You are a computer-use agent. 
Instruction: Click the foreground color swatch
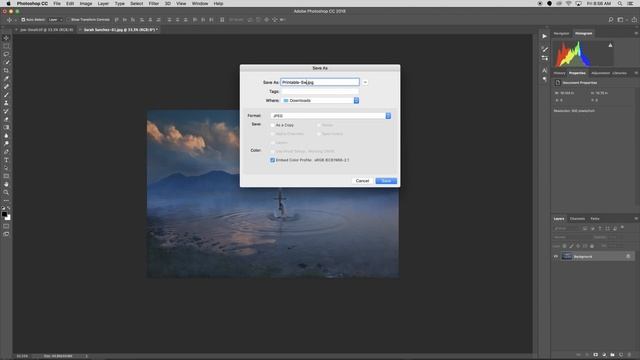[x=4, y=214]
